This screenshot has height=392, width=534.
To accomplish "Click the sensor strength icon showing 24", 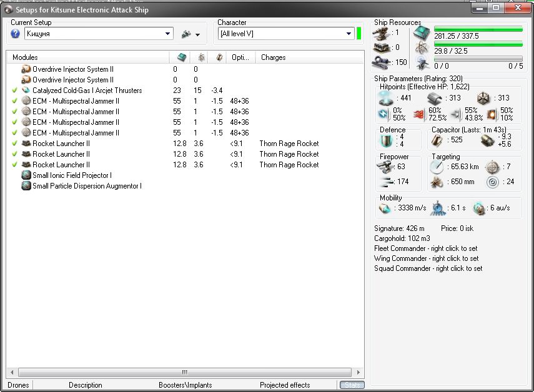I will 492,182.
